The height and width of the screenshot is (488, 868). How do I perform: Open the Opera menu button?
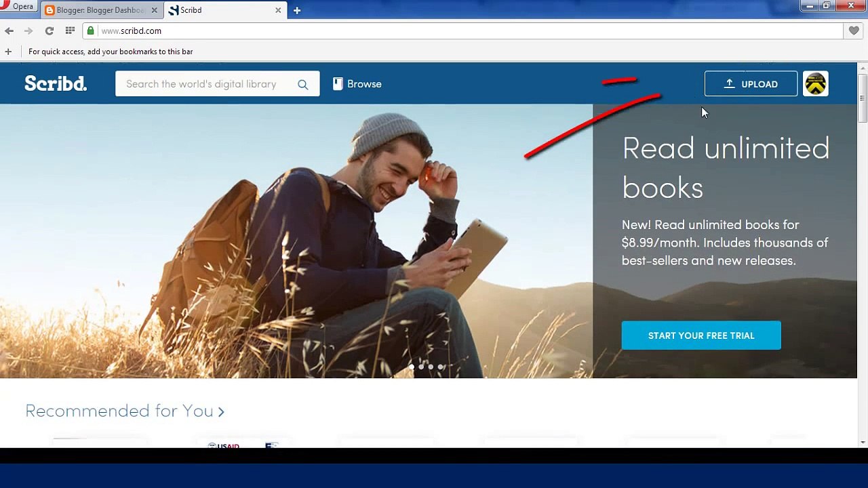click(x=18, y=6)
